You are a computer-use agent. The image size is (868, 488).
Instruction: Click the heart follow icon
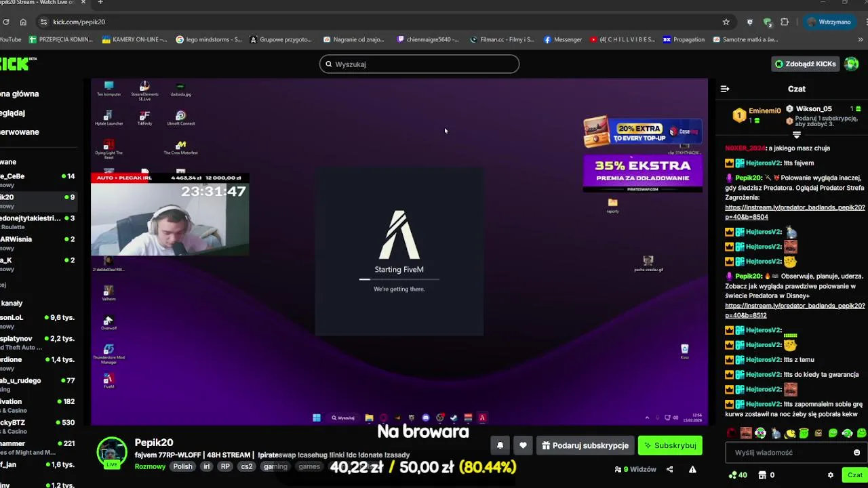click(x=523, y=445)
